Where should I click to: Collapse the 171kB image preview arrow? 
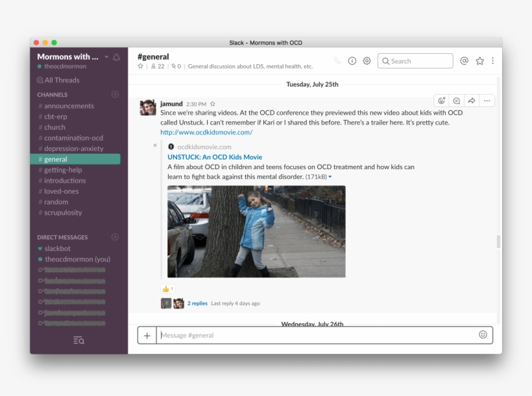[330, 177]
